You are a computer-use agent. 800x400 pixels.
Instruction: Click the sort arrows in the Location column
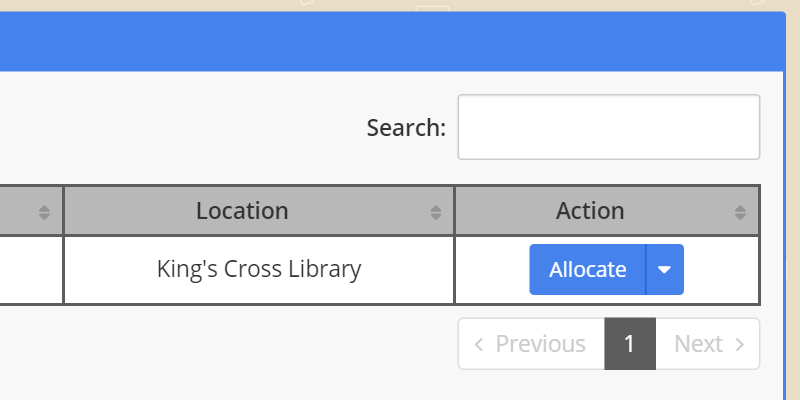tap(436, 212)
